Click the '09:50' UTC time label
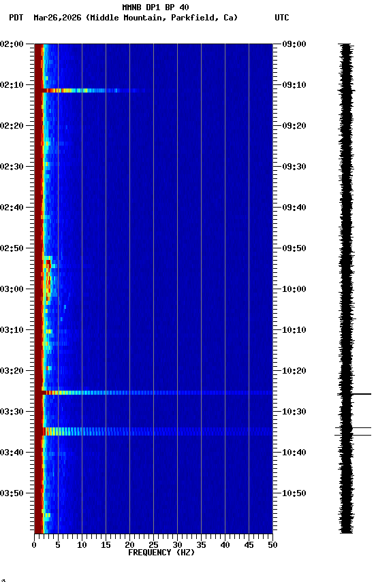This screenshot has height=588, width=376. point(294,248)
